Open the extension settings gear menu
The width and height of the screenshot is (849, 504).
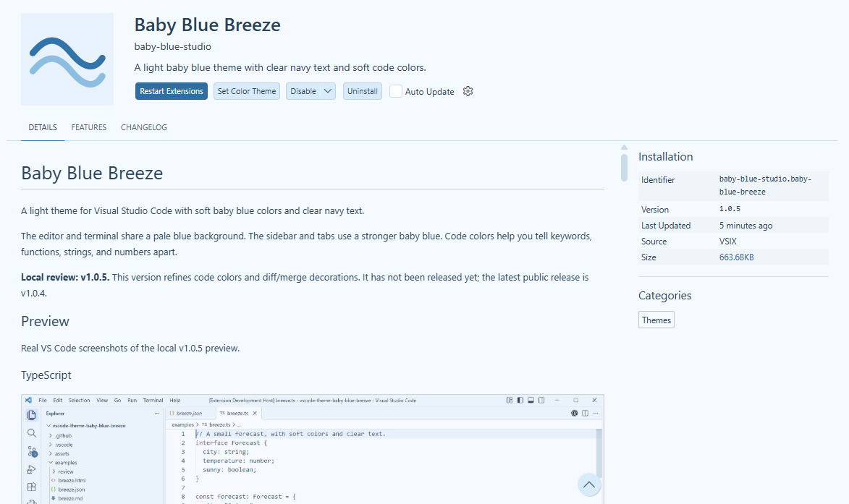point(468,91)
